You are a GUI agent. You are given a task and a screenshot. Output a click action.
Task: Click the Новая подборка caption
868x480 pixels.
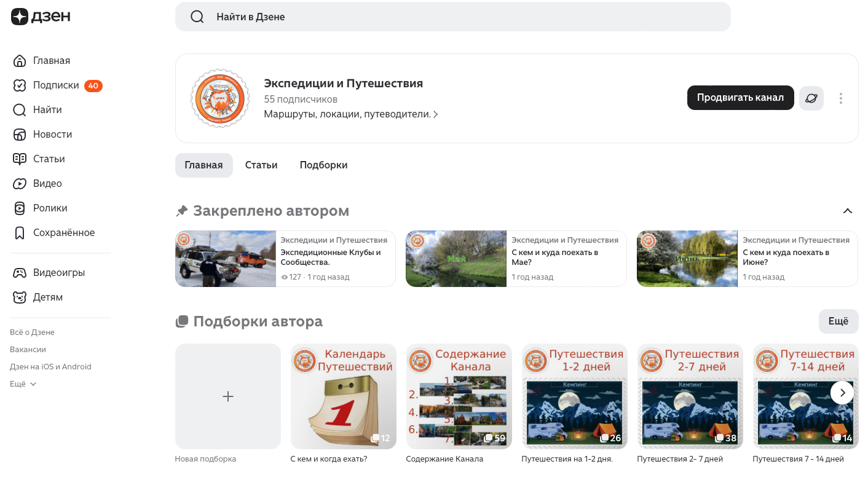(x=205, y=458)
